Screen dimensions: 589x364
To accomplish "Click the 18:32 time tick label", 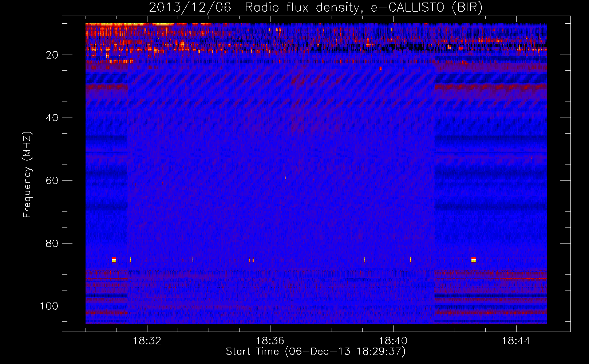I will click(147, 341).
